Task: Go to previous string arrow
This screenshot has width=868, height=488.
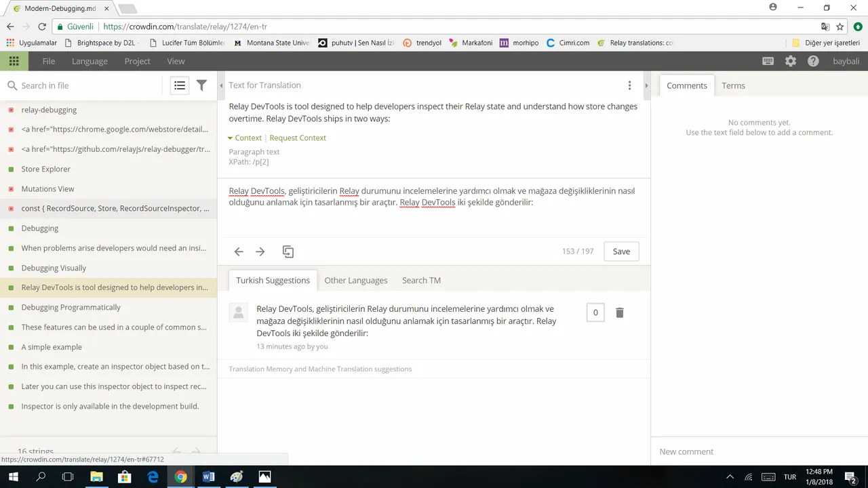Action: (x=239, y=251)
